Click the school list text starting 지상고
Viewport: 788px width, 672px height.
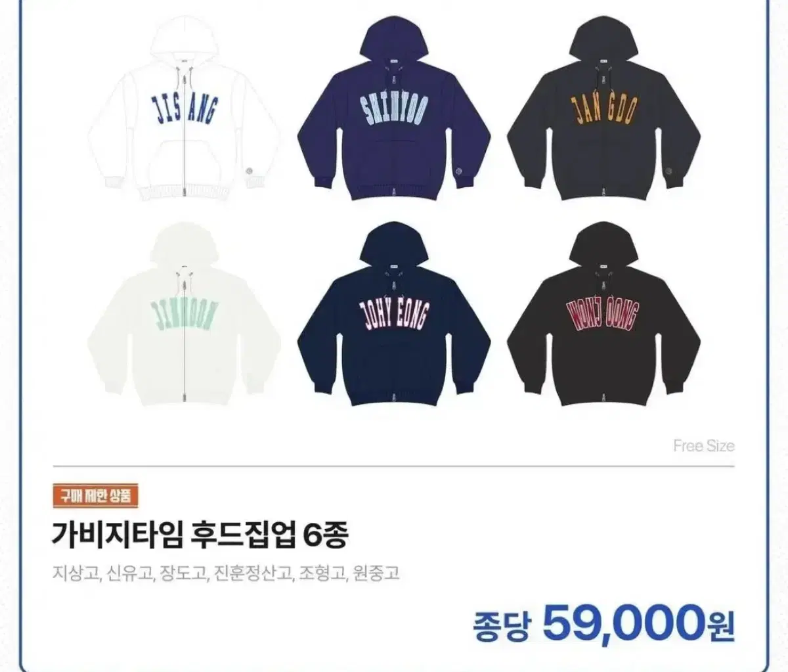(x=226, y=574)
